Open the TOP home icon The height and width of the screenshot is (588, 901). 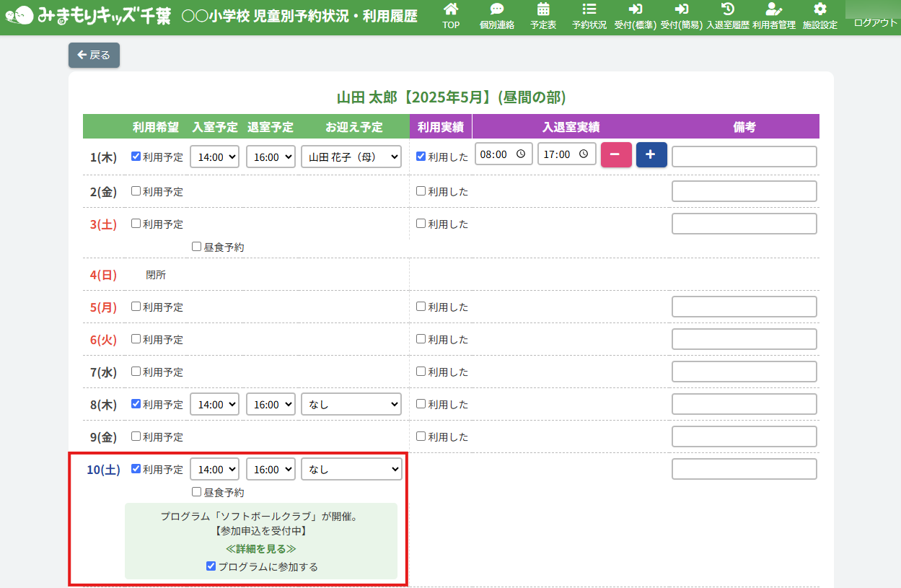tap(451, 10)
